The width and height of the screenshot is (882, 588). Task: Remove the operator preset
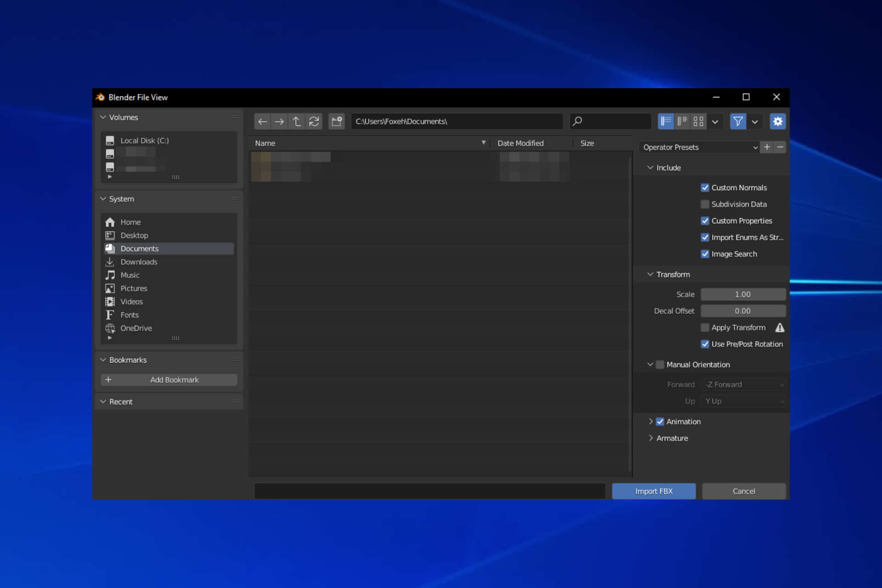(780, 147)
